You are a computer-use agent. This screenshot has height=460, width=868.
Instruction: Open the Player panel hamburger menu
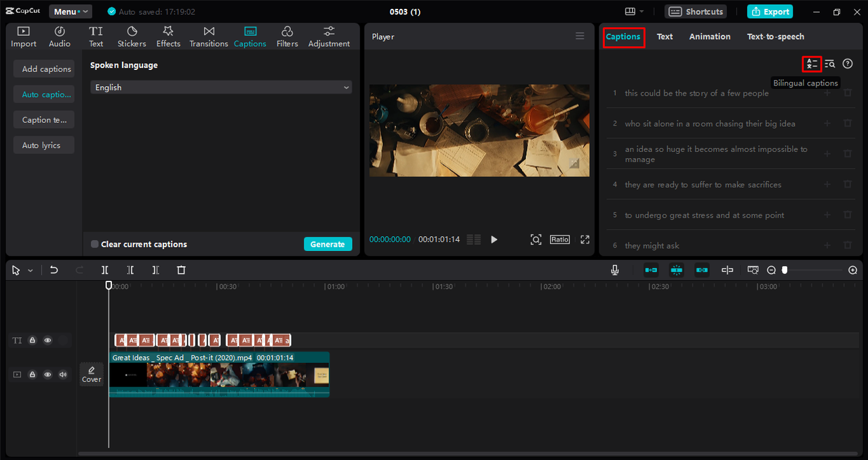point(580,37)
